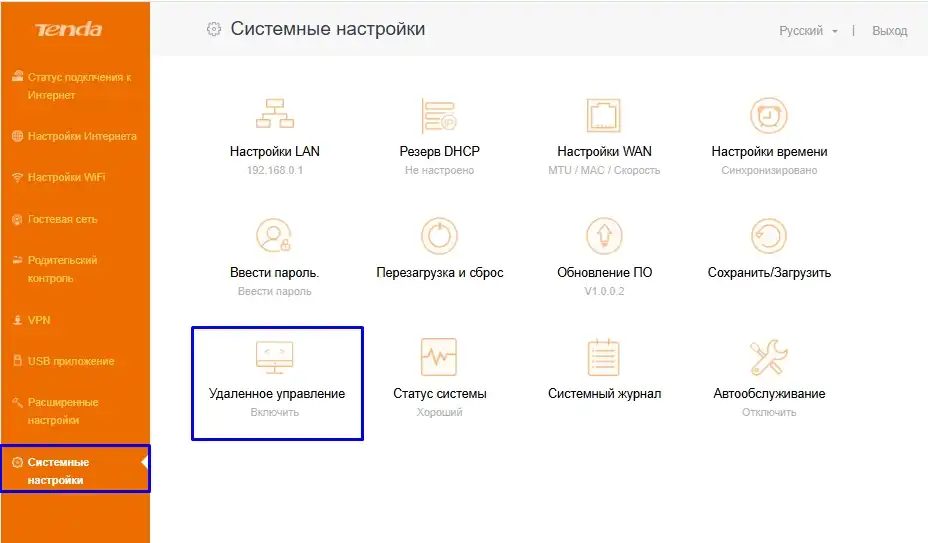Click the Системные настройки page title
Image resolution: width=928 pixels, height=543 pixels.
click(x=328, y=29)
